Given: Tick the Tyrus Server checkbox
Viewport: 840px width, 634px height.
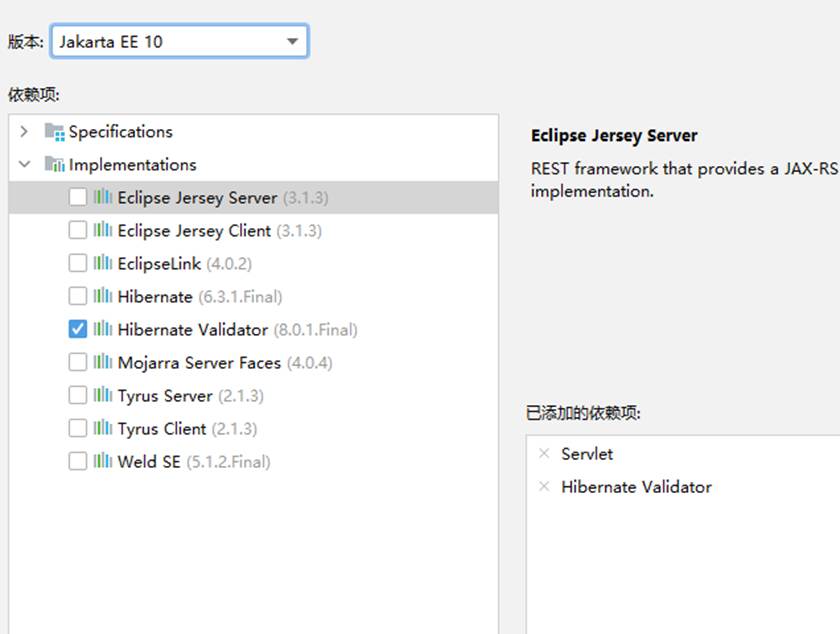Looking at the screenshot, I should 78,395.
